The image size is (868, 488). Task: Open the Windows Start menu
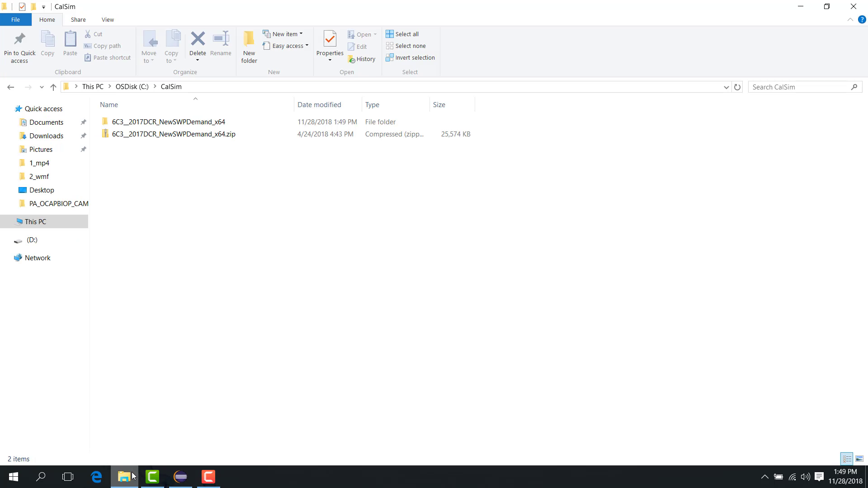pyautogui.click(x=13, y=477)
